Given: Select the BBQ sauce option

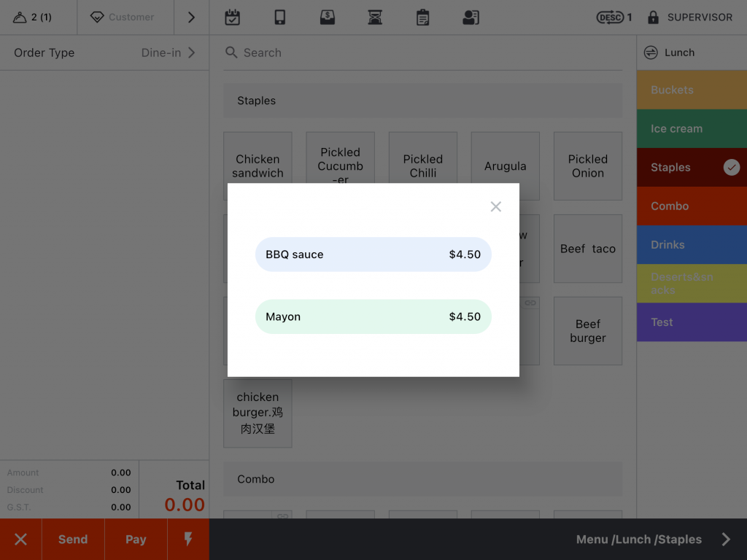Looking at the screenshot, I should 373,254.
